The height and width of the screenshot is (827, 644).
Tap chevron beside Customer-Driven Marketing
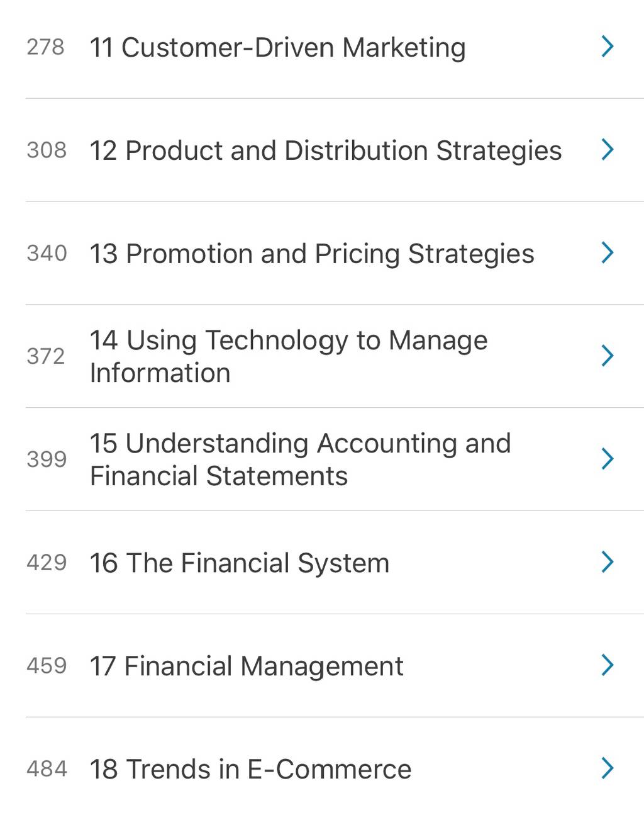point(607,47)
